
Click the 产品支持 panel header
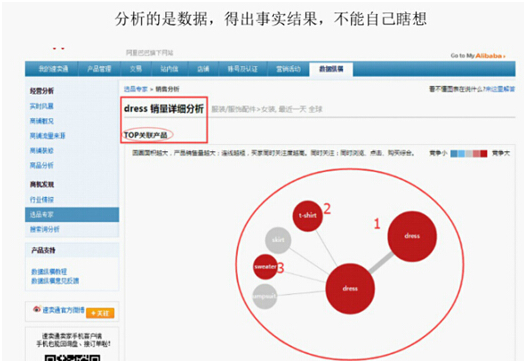[x=43, y=250]
